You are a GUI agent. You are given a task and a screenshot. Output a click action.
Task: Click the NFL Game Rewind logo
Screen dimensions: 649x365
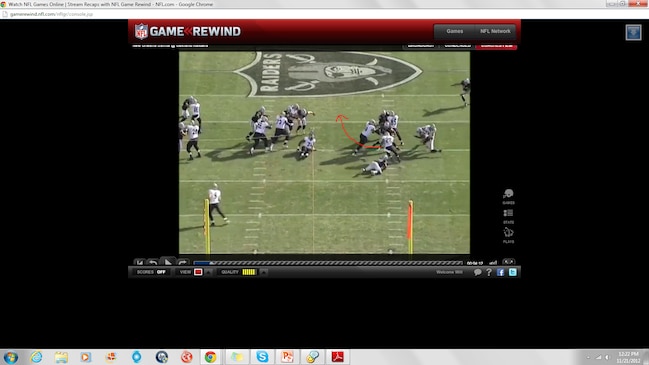pyautogui.click(x=187, y=31)
